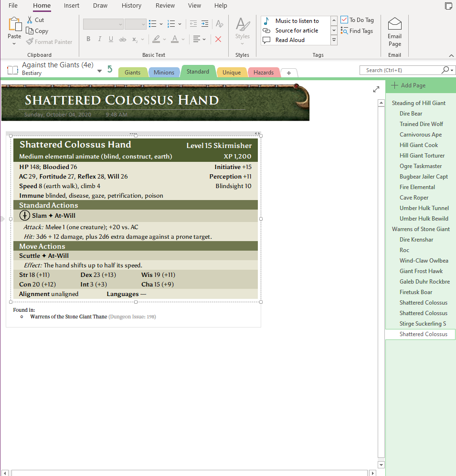This screenshot has width=456, height=476.
Task: Open the Fire Elemental page
Action: pyautogui.click(x=417, y=187)
